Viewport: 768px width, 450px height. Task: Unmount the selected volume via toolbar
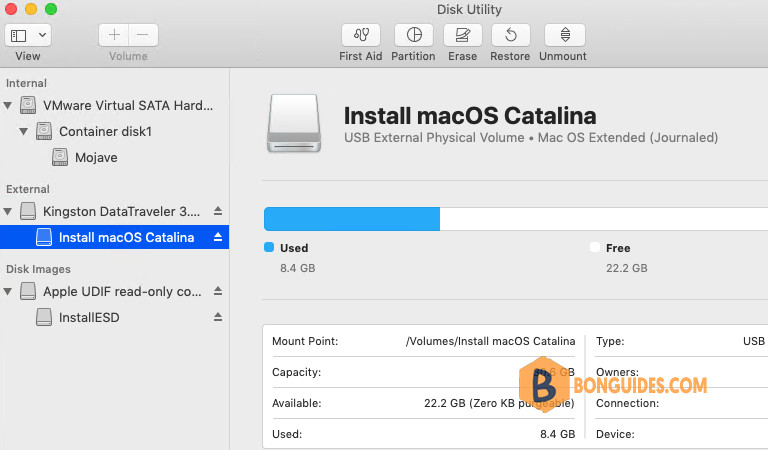565,35
